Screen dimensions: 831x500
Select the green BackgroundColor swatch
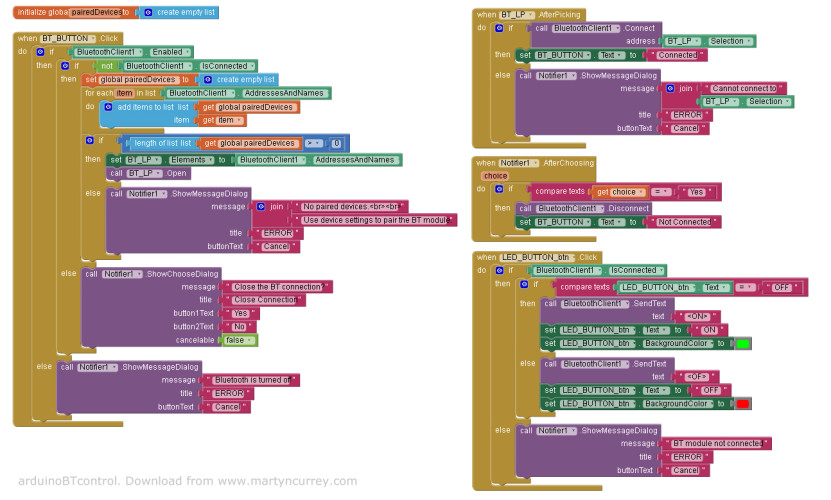(x=743, y=343)
